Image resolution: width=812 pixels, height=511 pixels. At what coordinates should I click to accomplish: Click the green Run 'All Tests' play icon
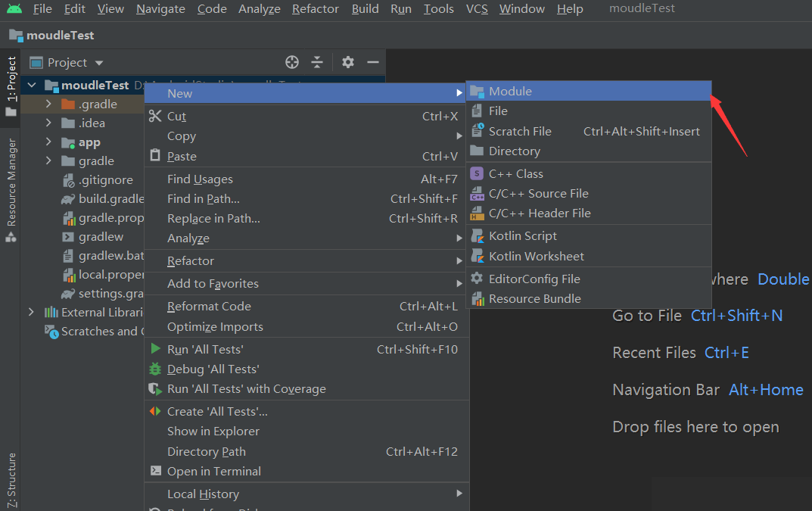coord(155,349)
